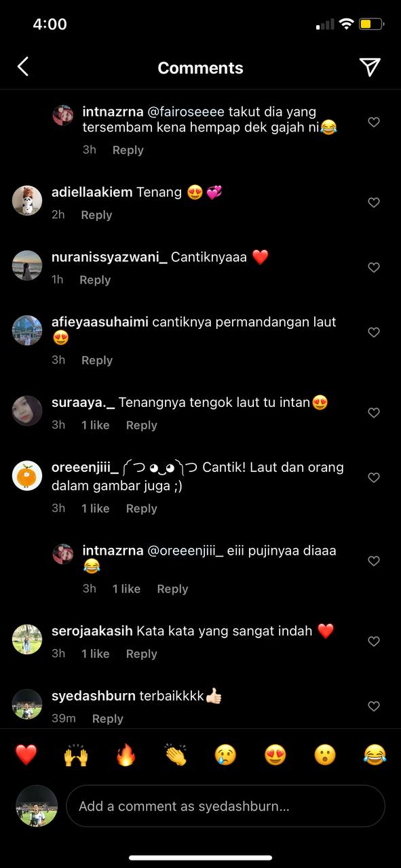Insert the red heart emoji reaction
The width and height of the screenshot is (401, 868).
click(26, 755)
